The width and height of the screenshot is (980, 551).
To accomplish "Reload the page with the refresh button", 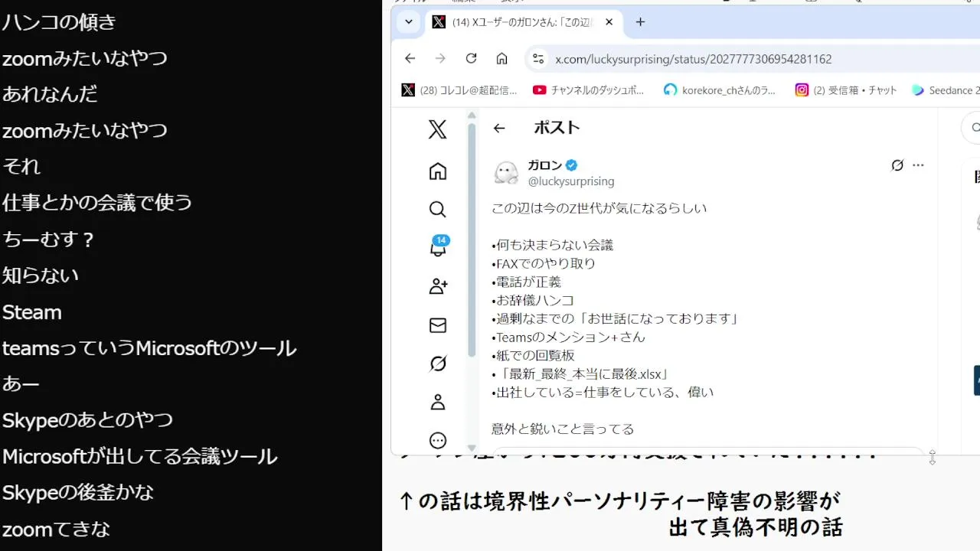I will tap(471, 59).
